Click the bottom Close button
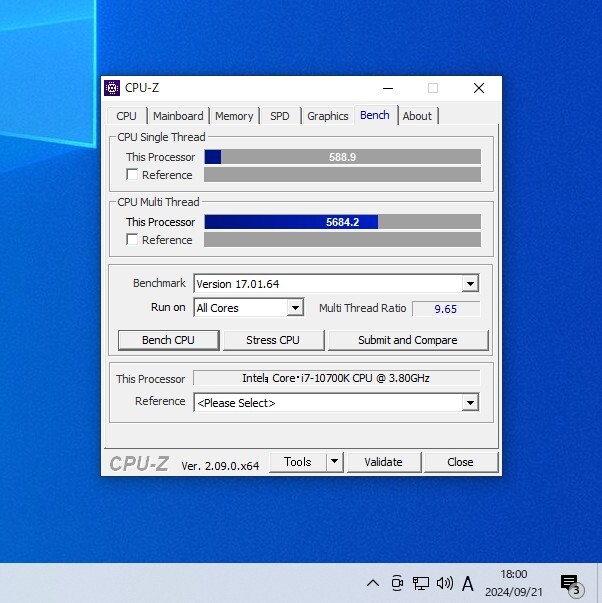Image resolution: width=602 pixels, height=603 pixels. pyautogui.click(x=460, y=461)
